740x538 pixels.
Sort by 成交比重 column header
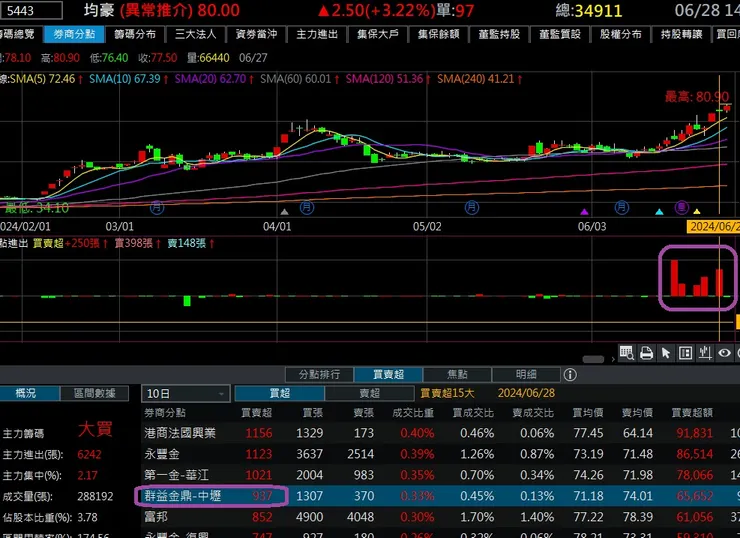[x=413, y=413]
